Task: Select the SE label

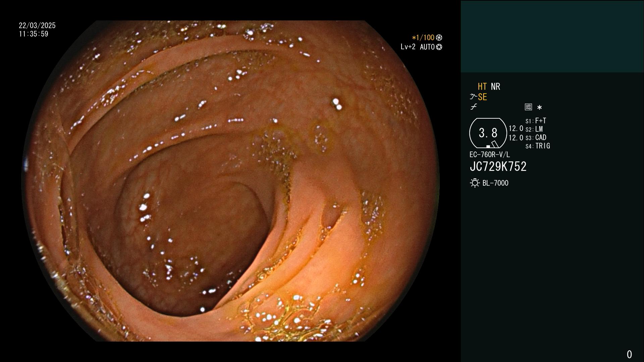Action: click(482, 97)
